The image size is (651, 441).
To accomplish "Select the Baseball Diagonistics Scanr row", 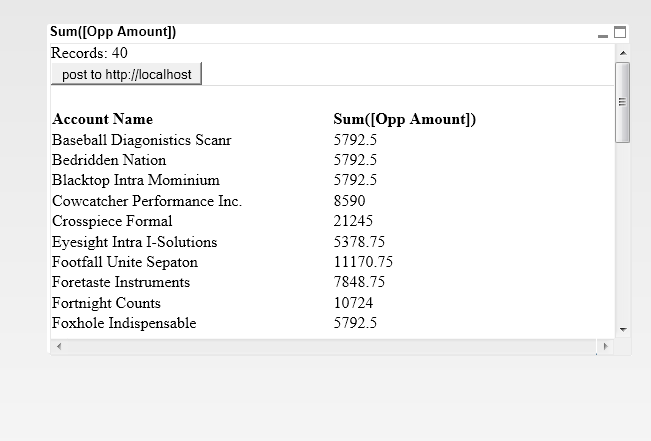I will pos(141,140).
